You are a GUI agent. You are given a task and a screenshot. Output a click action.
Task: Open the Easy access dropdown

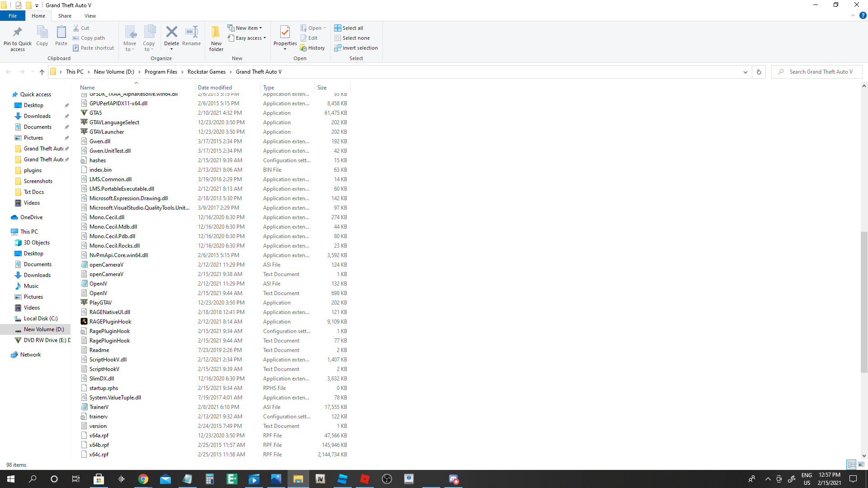[247, 38]
